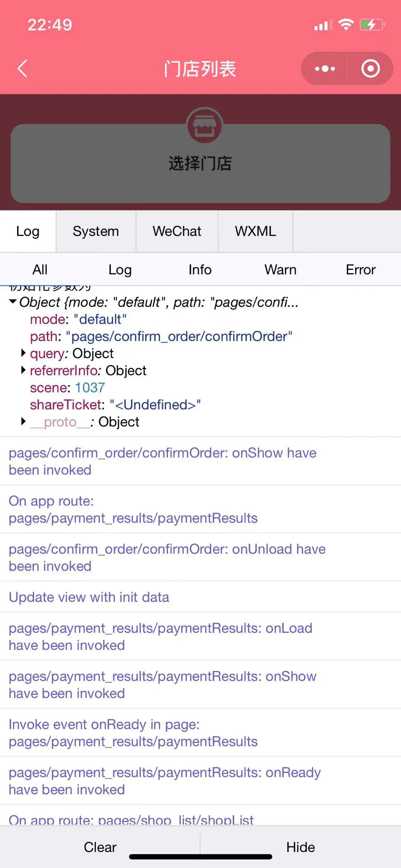Switch to the WXML tab
The height and width of the screenshot is (868, 401).
coord(255,231)
